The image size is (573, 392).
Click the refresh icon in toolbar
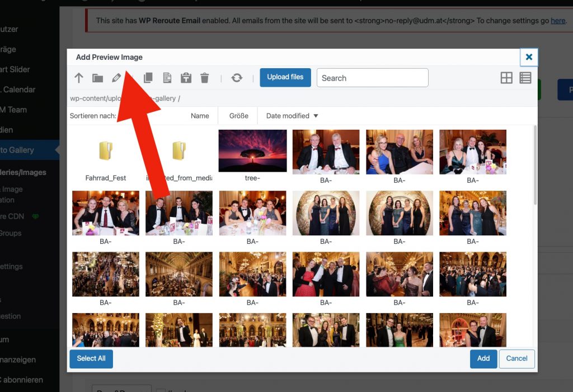(237, 78)
